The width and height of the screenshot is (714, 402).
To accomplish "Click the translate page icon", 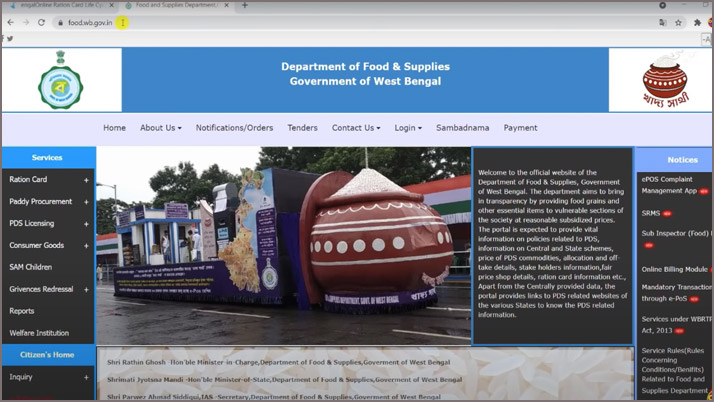I will [x=663, y=23].
